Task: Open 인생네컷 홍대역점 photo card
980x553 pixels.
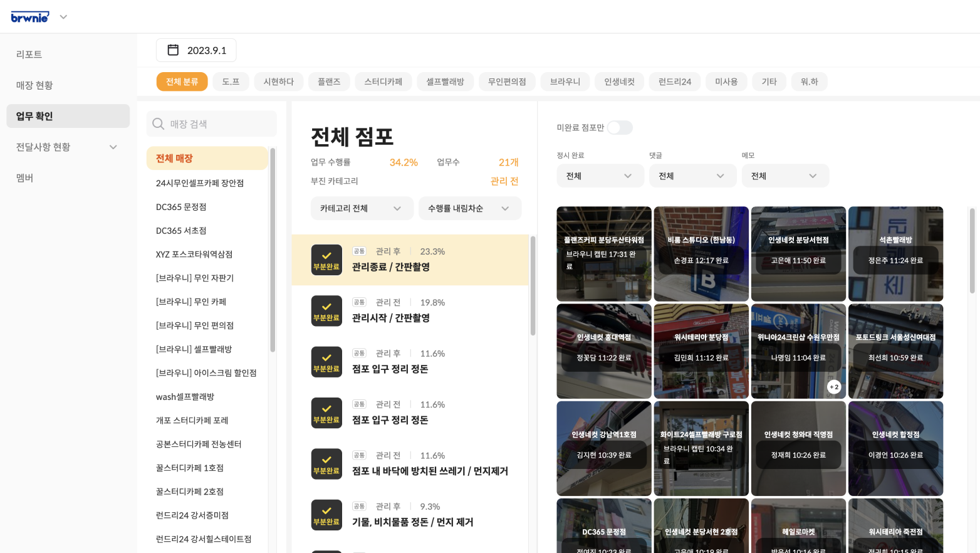Action: (604, 351)
